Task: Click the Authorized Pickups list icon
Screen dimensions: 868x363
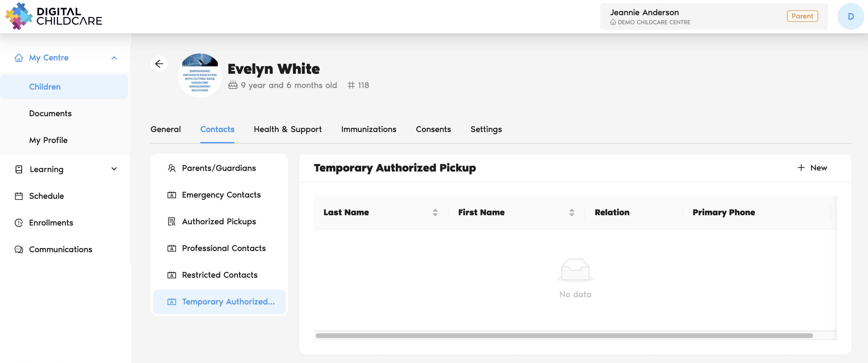Action: [x=171, y=222]
